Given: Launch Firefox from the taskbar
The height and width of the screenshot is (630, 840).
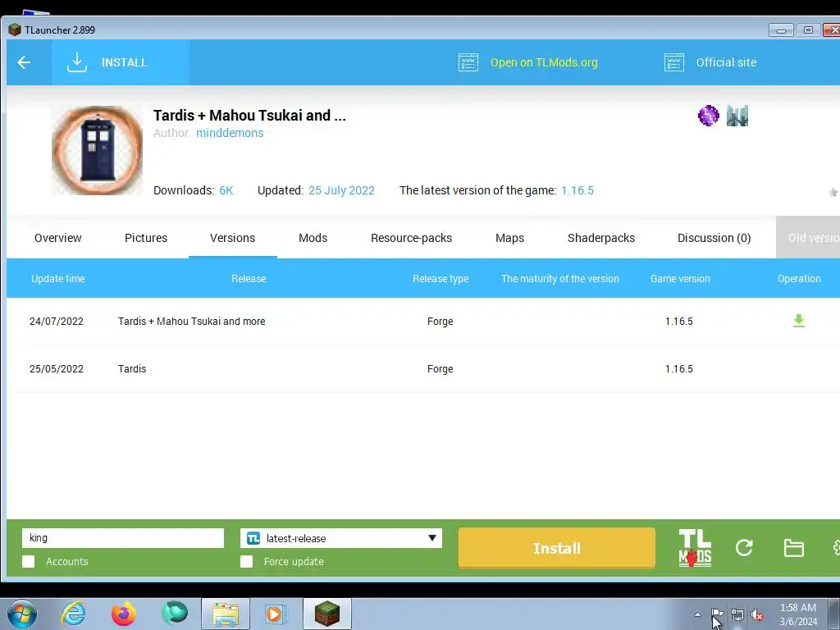Looking at the screenshot, I should click(124, 614).
